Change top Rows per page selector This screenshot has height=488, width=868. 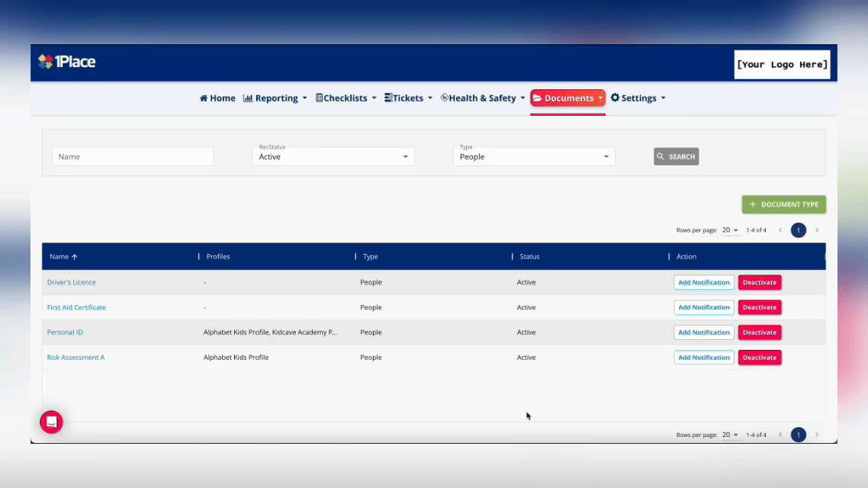(731, 230)
